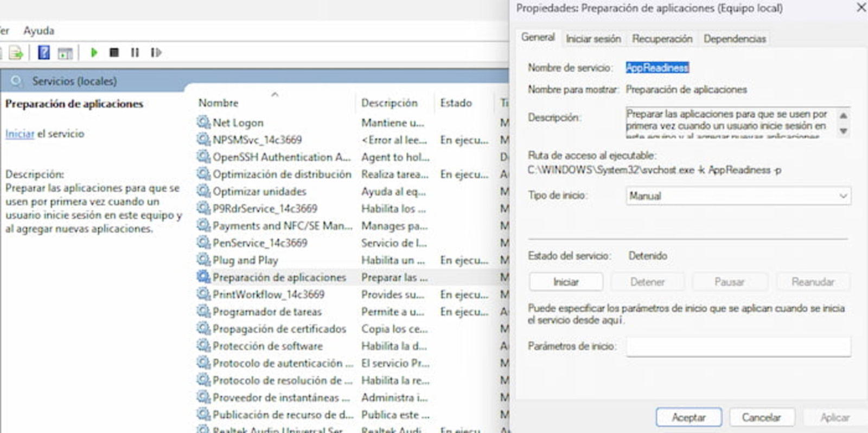Close the properties dialog with X
This screenshot has width=868, height=433.
(861, 8)
